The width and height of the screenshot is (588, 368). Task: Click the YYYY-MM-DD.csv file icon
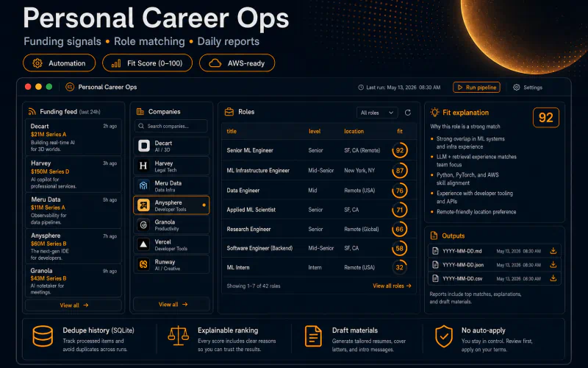(435, 278)
